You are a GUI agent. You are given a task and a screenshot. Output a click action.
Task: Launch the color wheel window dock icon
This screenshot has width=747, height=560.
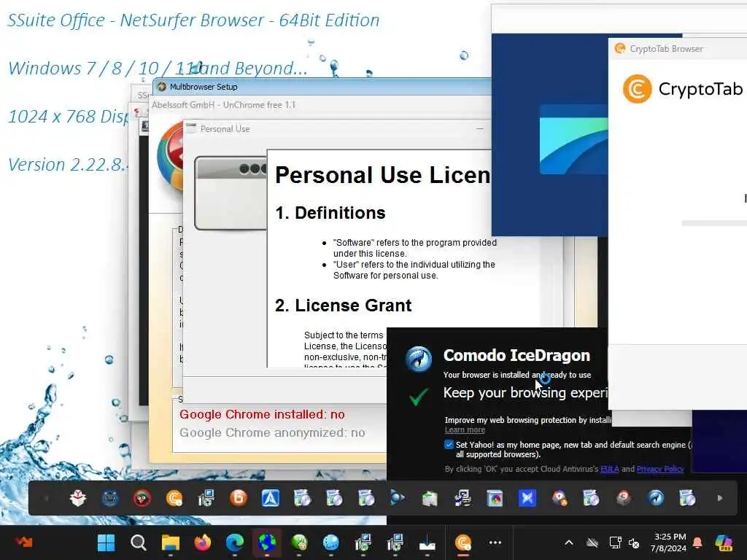pyautogui.click(x=495, y=498)
